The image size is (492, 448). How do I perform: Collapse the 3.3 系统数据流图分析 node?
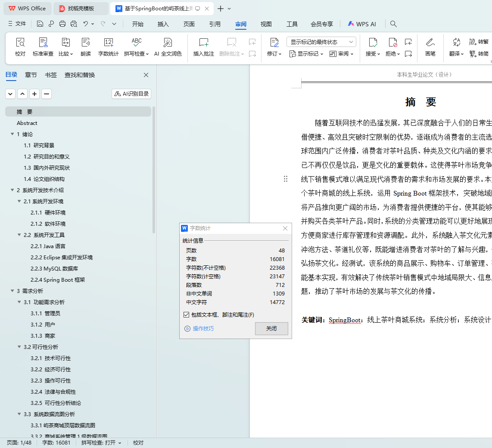[19, 414]
